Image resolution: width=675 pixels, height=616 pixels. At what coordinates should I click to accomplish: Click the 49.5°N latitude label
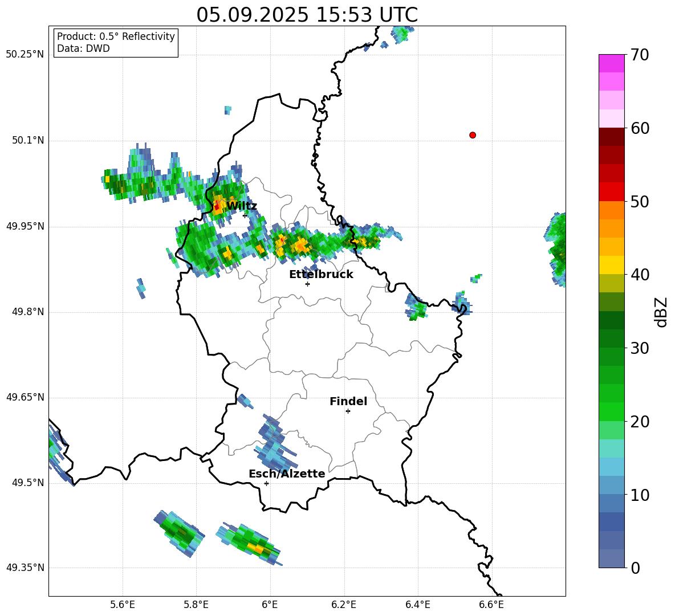28,483
